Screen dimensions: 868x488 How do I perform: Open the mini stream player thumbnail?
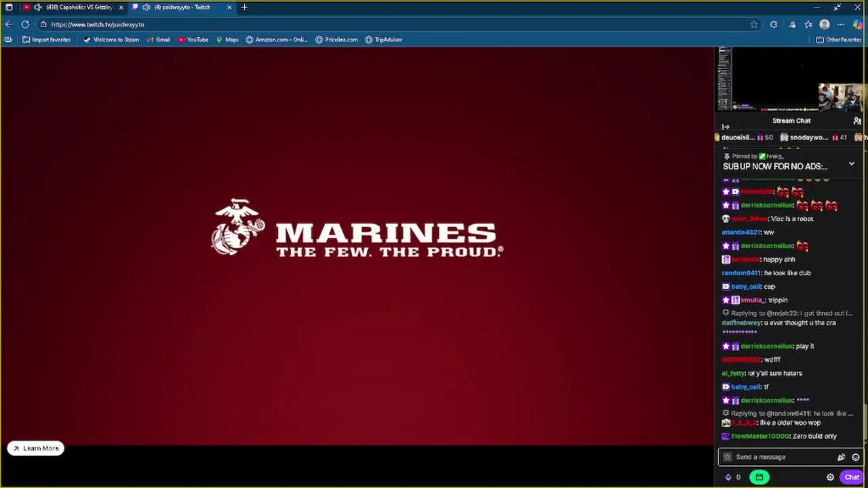pos(791,79)
